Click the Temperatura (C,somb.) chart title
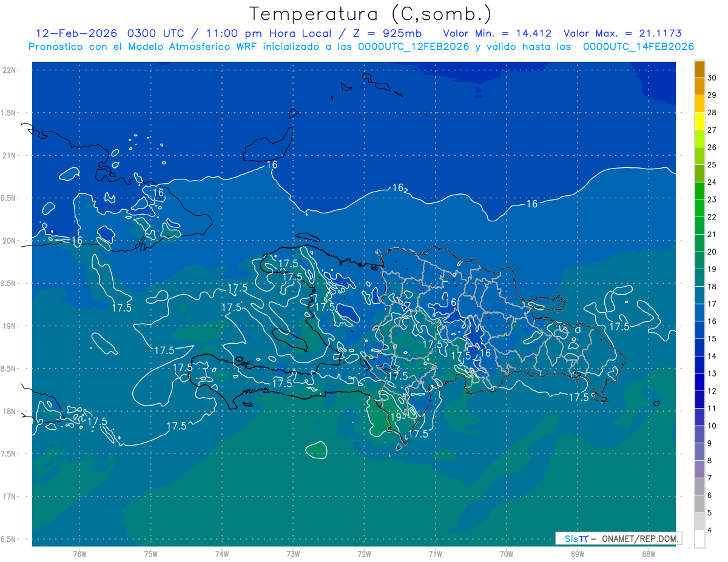This screenshot has width=728, height=562. point(371,13)
